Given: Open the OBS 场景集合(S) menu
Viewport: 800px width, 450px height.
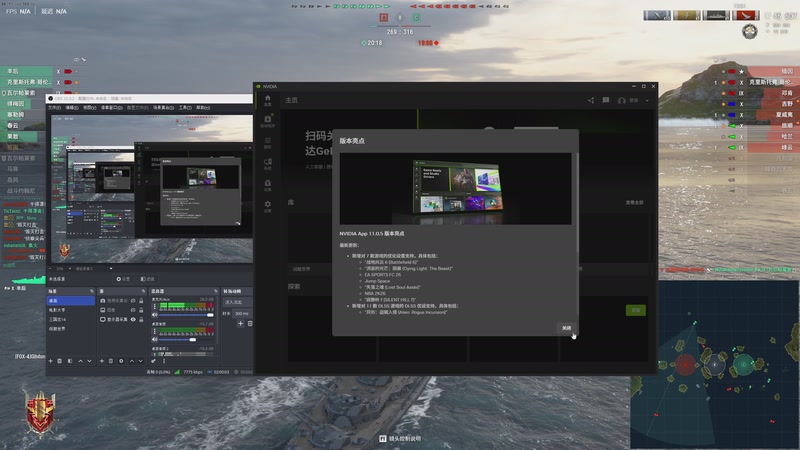Looking at the screenshot, I should coord(164,108).
